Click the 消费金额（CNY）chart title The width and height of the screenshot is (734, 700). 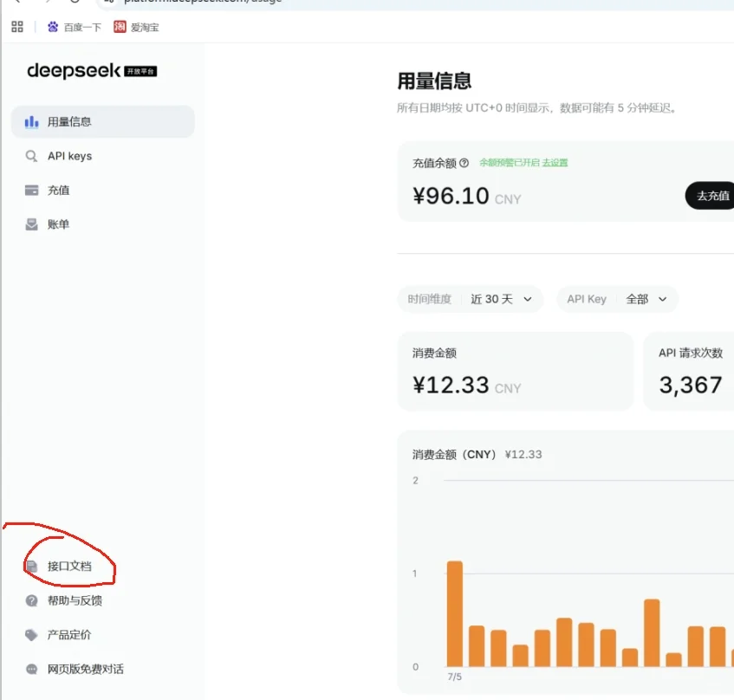click(x=454, y=454)
